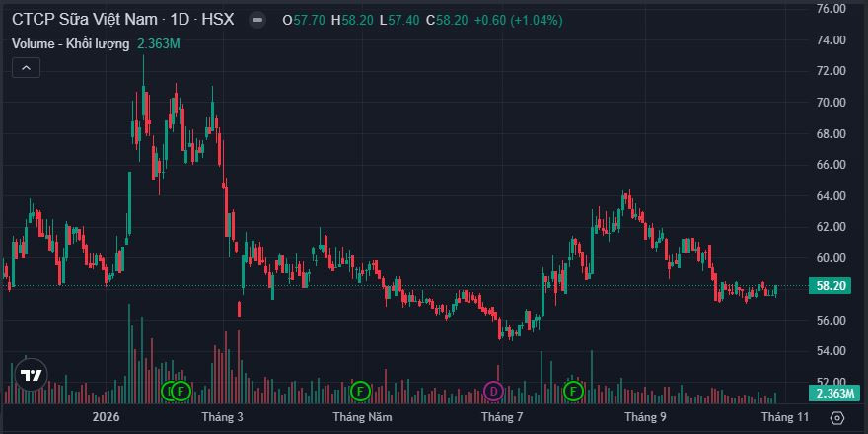Click the change value +0.60 (+1.04%)

click(518, 21)
